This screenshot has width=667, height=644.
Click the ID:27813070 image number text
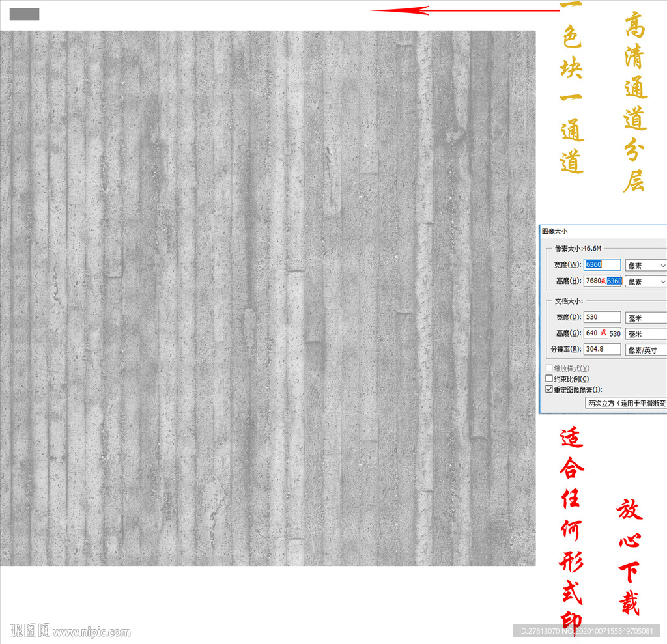coord(587,631)
